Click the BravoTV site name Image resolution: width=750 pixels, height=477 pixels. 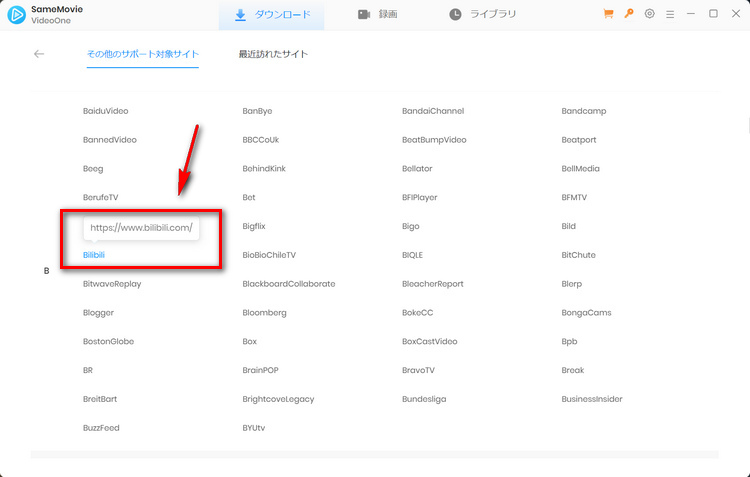(418, 370)
